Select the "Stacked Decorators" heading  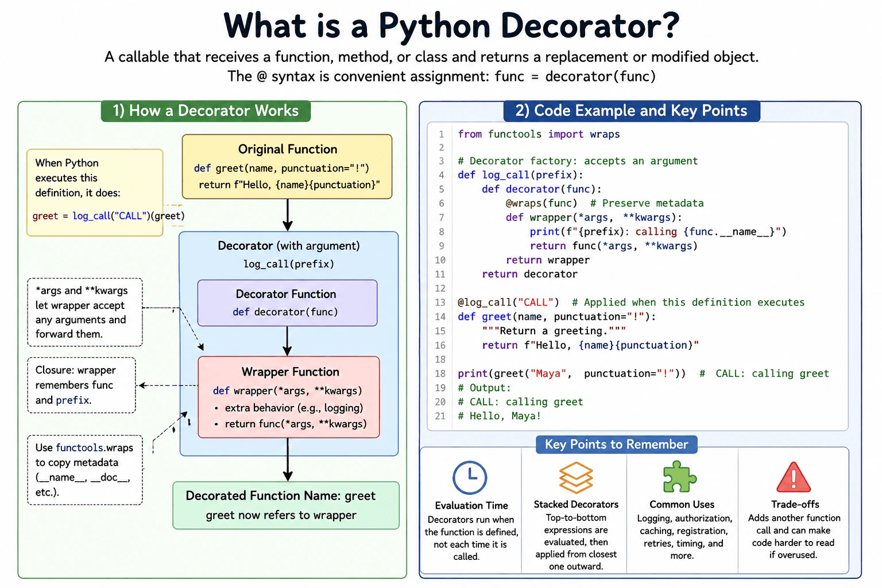(x=576, y=505)
